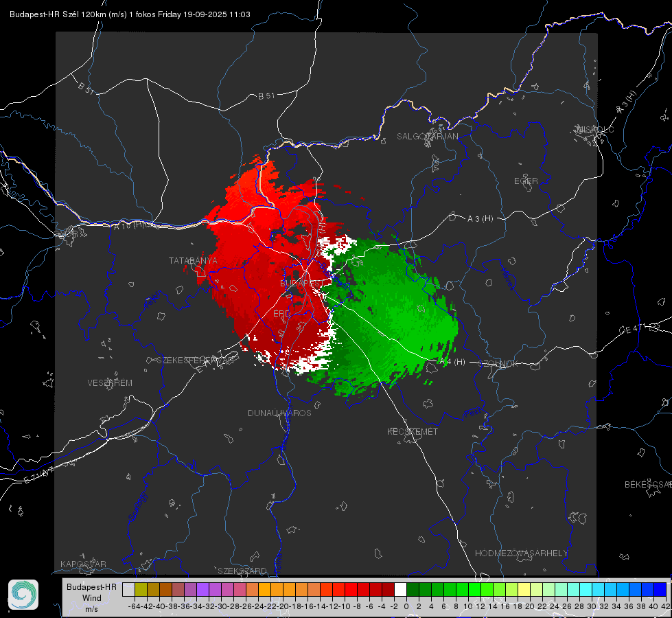Viewport: 672px width, 618px height.
Task: Click the radar title text 'Budapest-HR Szél 120km'
Action: (58, 14)
